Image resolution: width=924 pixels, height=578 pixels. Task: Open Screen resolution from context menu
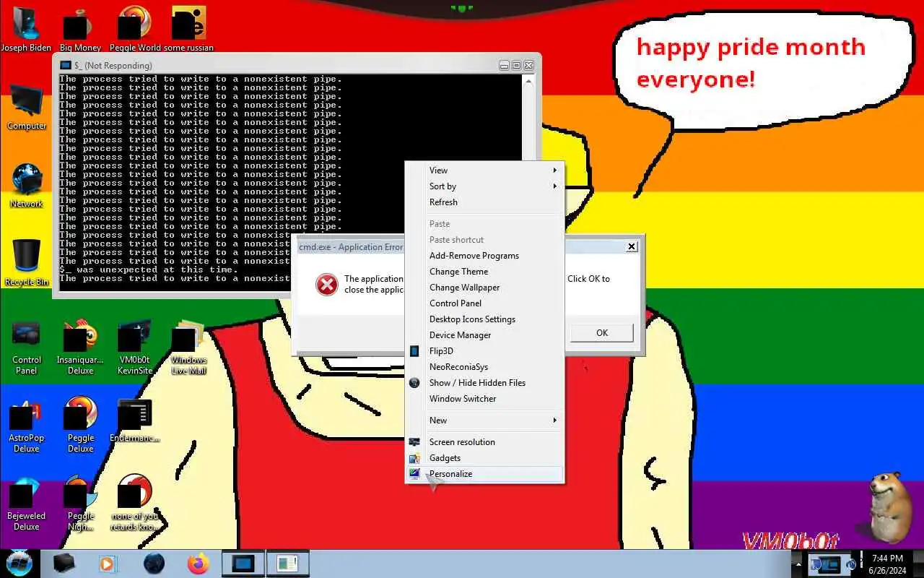tap(484, 442)
